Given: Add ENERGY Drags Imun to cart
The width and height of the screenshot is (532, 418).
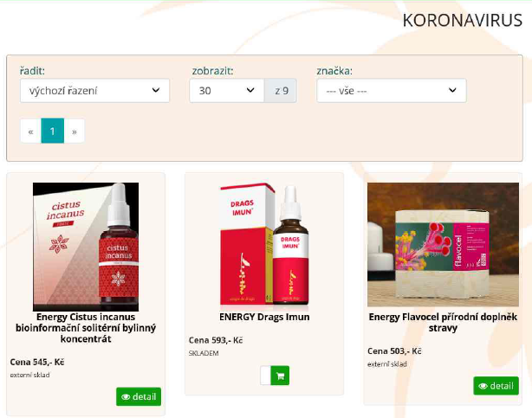Looking at the screenshot, I should 280,376.
